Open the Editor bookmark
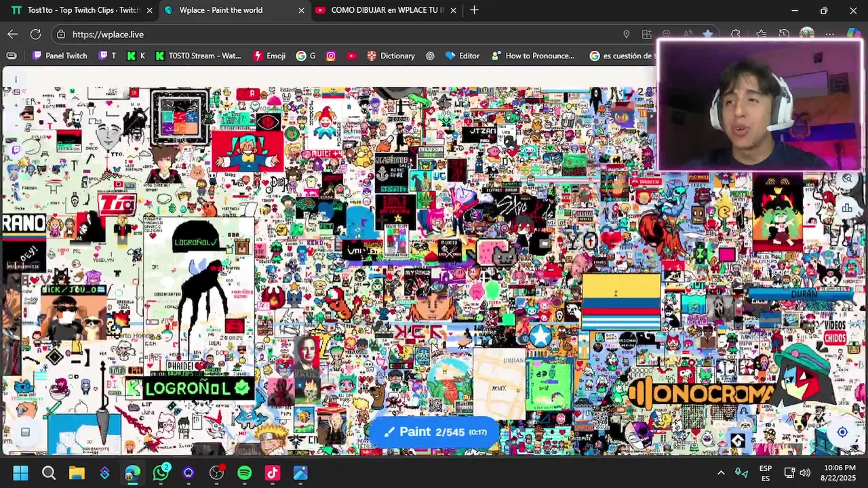868x488 pixels. (x=462, y=56)
